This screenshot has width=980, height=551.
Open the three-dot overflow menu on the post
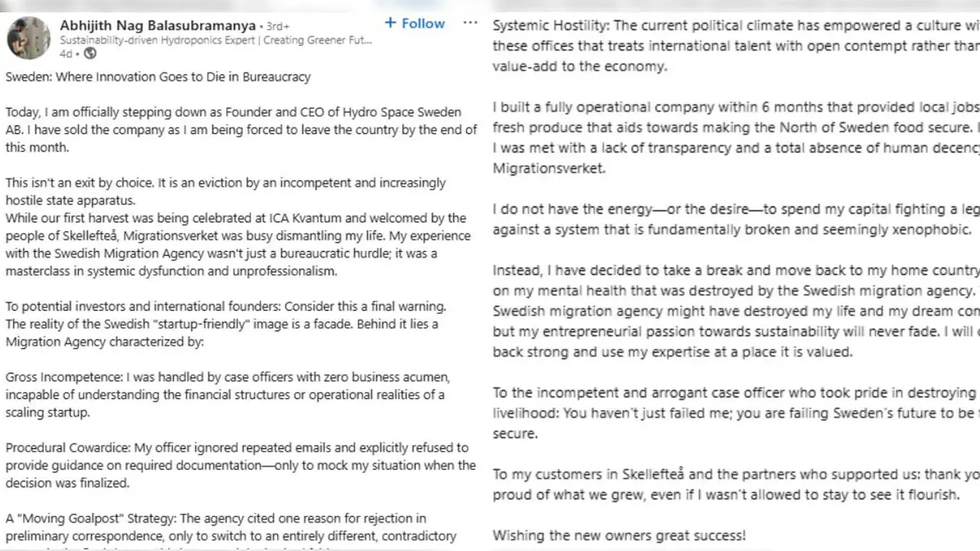point(470,23)
